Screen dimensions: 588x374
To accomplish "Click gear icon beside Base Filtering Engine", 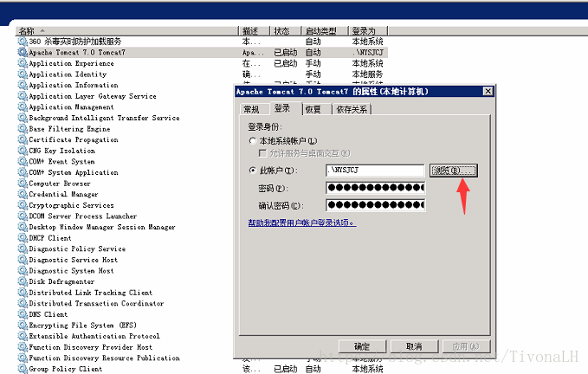I will 23,128.
